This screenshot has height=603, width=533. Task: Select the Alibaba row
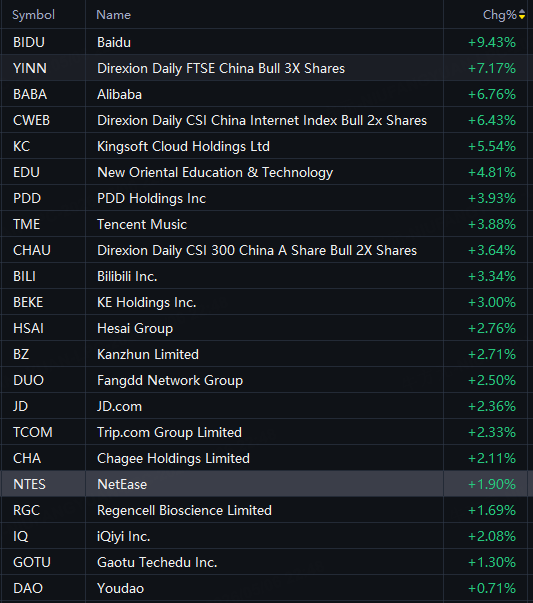pos(264,94)
